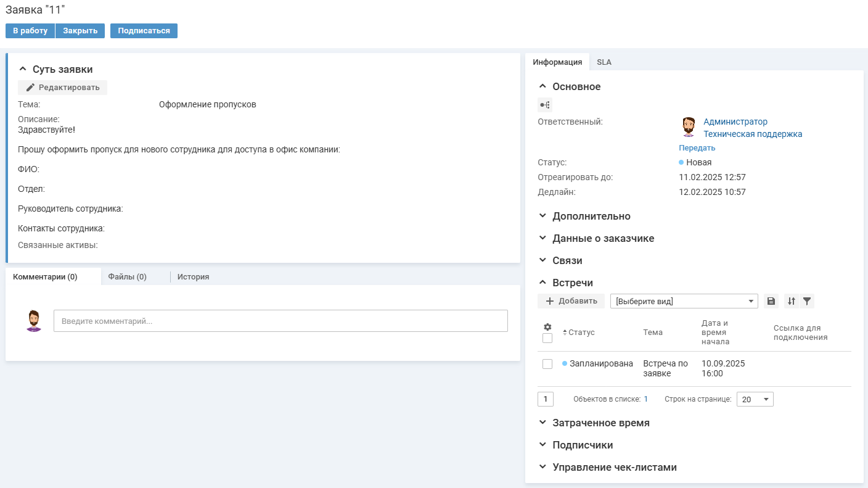Screen dimensions: 868x488
Task: Click the Администратор avatar in Ответственный
Action: [x=689, y=127]
